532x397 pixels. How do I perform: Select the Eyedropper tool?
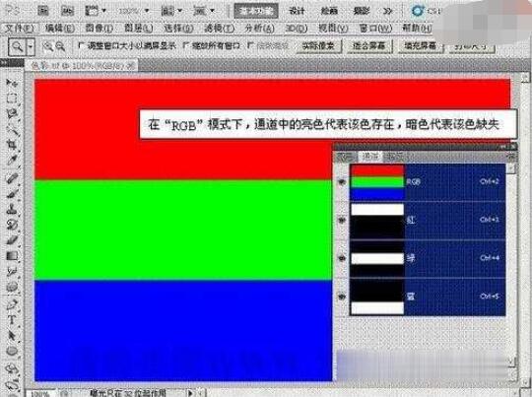coord(12,161)
